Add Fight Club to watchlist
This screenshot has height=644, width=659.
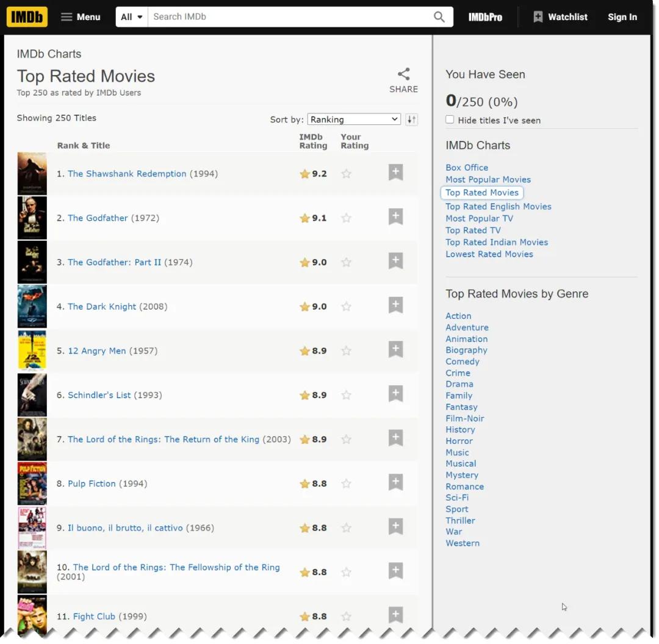395,615
